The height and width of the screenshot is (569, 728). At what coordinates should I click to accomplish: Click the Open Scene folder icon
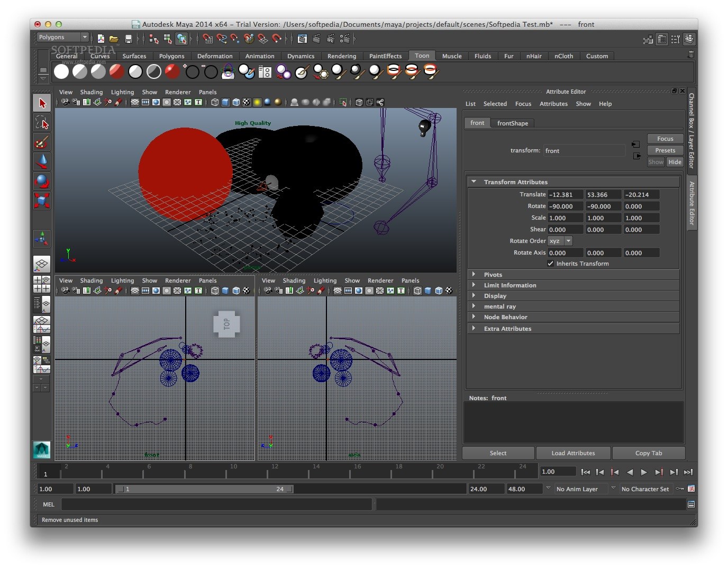tap(114, 39)
